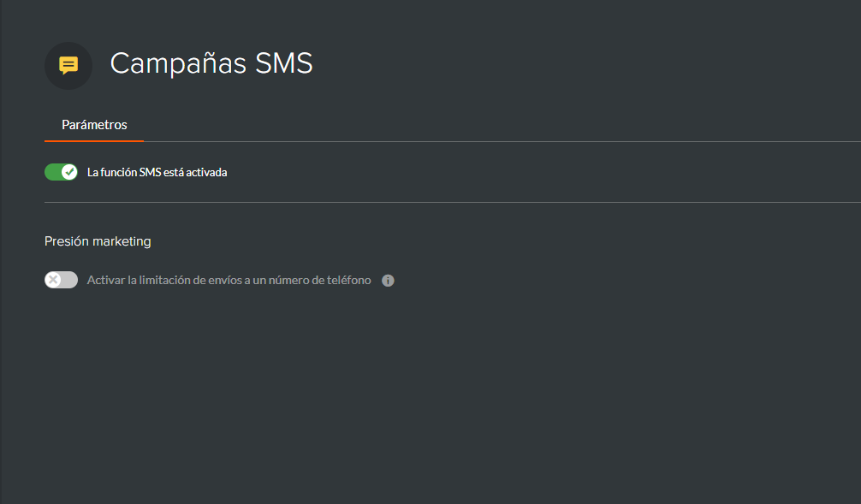Click the grey X knob on limitation toggle
The image size is (861, 504).
(x=53, y=280)
